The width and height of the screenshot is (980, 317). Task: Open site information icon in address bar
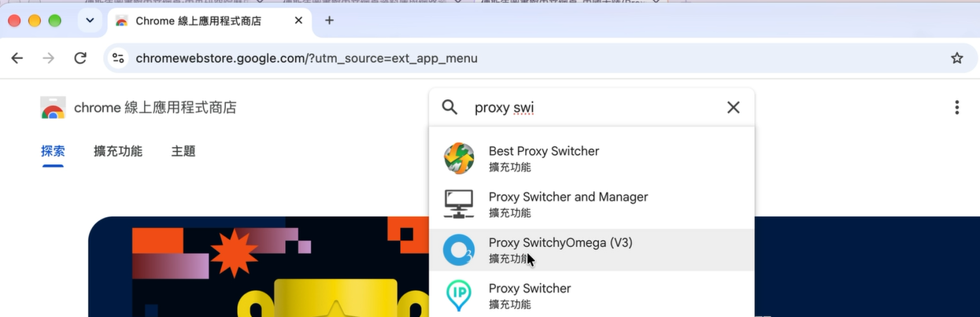pos(119,58)
